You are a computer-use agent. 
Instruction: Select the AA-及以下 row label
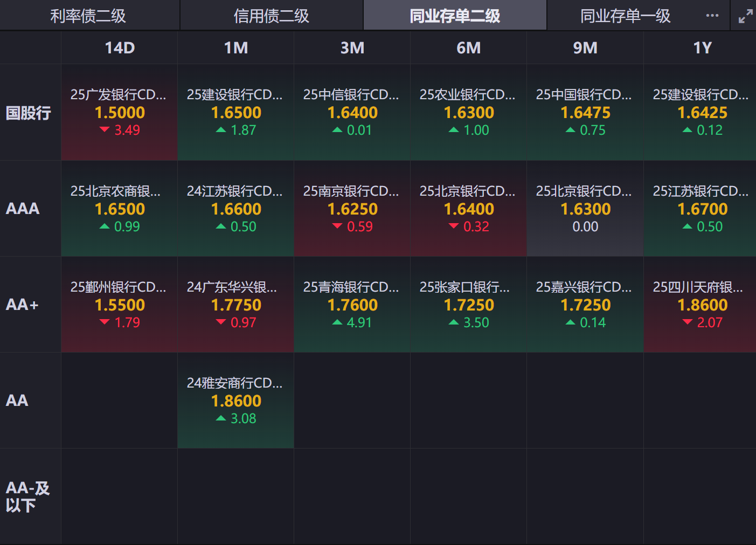(x=28, y=496)
